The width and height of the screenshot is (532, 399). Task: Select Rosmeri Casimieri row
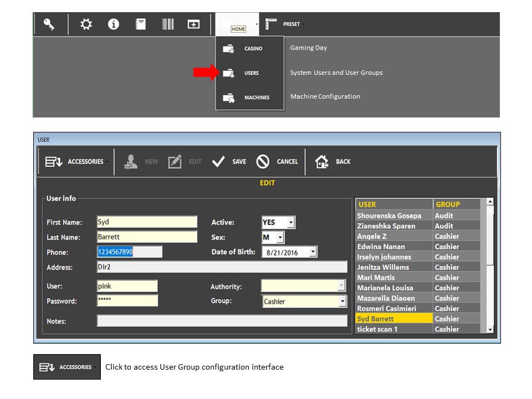[418, 309]
